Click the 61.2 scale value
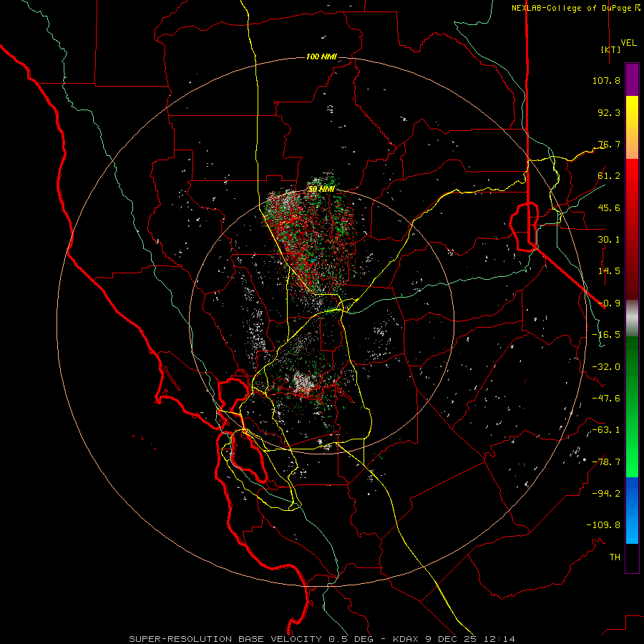 coord(609,176)
